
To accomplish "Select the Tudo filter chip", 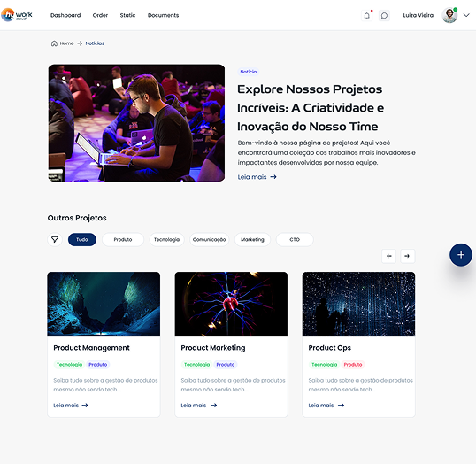I will click(82, 240).
